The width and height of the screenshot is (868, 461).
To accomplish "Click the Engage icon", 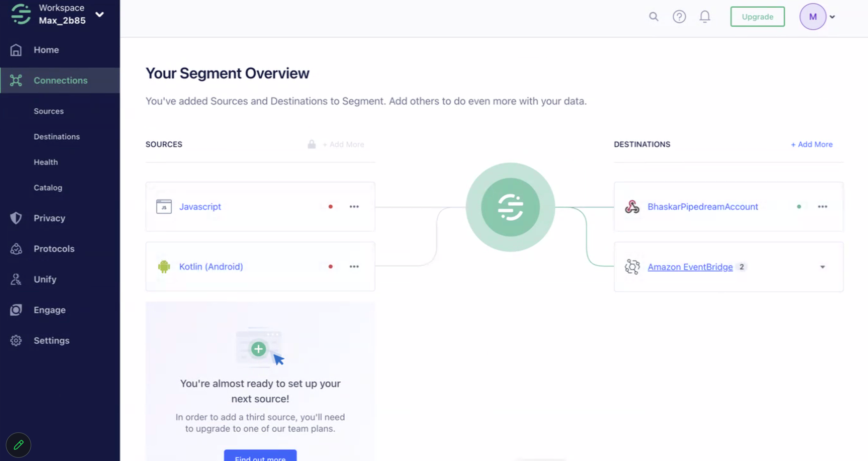I will click(x=16, y=310).
